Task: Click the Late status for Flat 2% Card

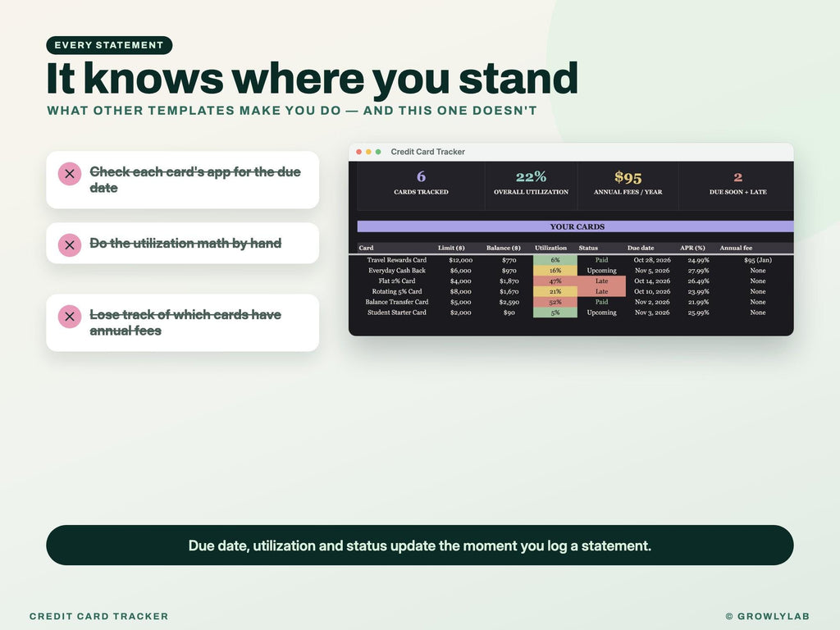Action: pyautogui.click(x=601, y=281)
